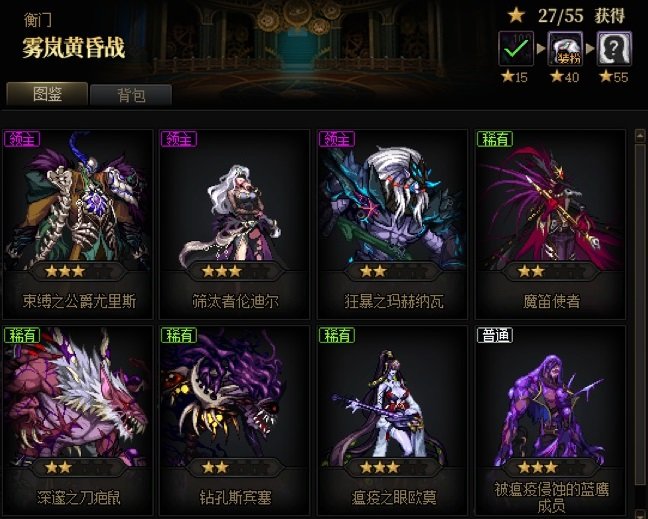Pick the 瘟疫之眼欧莫 card
648x519 pixels.
click(393, 420)
